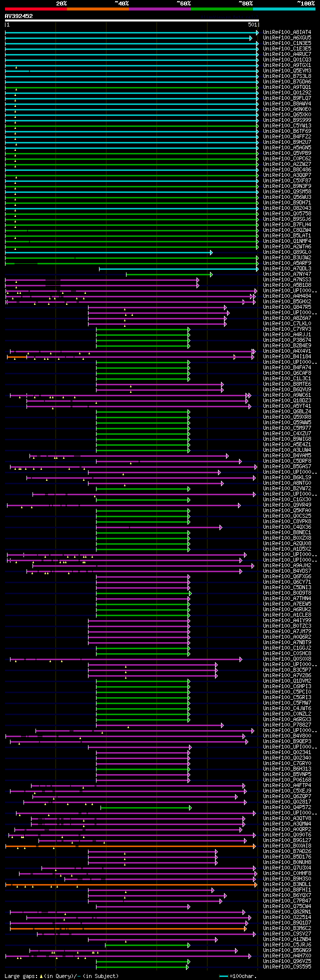This screenshot has width=320, height=980.
Task: Open hit UniRef100_Q4P572
Action: click(x=287, y=808)
